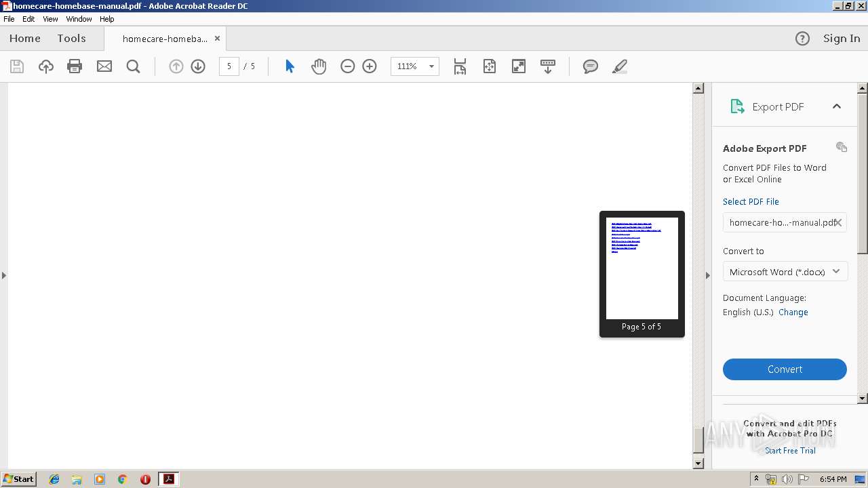Enter full screen mode icon
The width and height of the screenshot is (868, 488).
[519, 66]
